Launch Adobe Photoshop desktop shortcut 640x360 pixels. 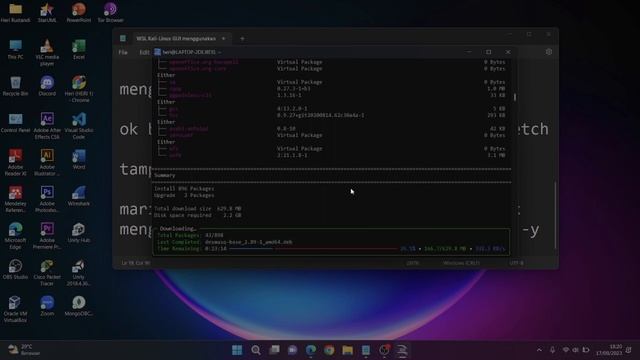(x=47, y=200)
